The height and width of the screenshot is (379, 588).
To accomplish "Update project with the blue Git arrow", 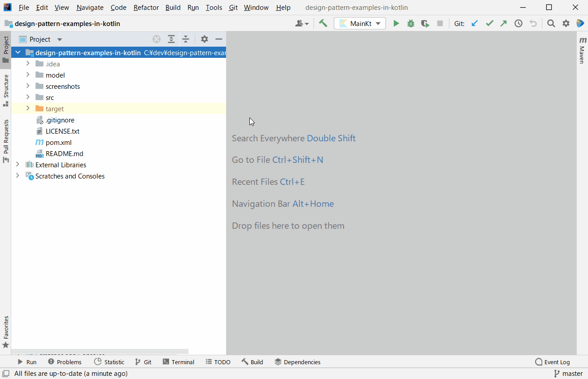I will click(475, 23).
